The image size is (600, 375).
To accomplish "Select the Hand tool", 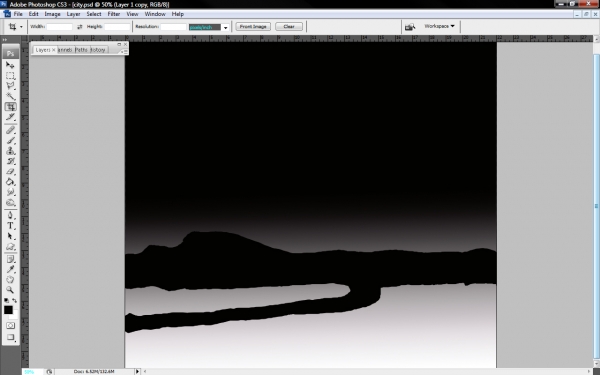I will pyautogui.click(x=10, y=280).
